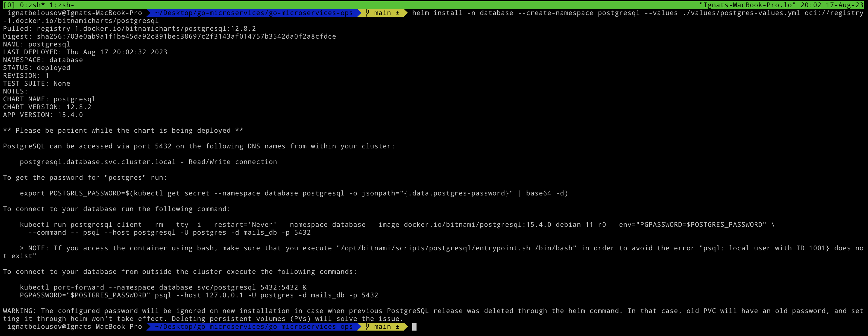Click the git branch icon in the top prompt
Image resolution: width=868 pixels, height=336 pixels.
[368, 13]
